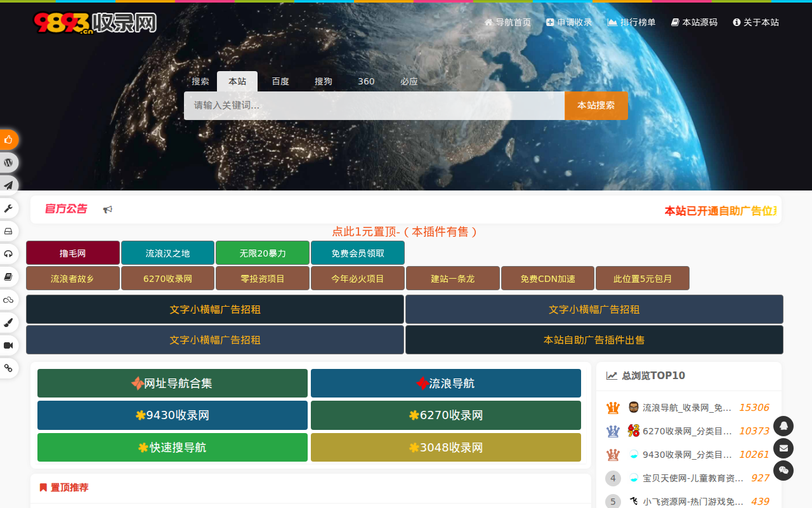Image resolution: width=812 pixels, height=508 pixels.
Task: Click the 流浪导航 favicon in TOP10 list
Action: [x=633, y=408]
